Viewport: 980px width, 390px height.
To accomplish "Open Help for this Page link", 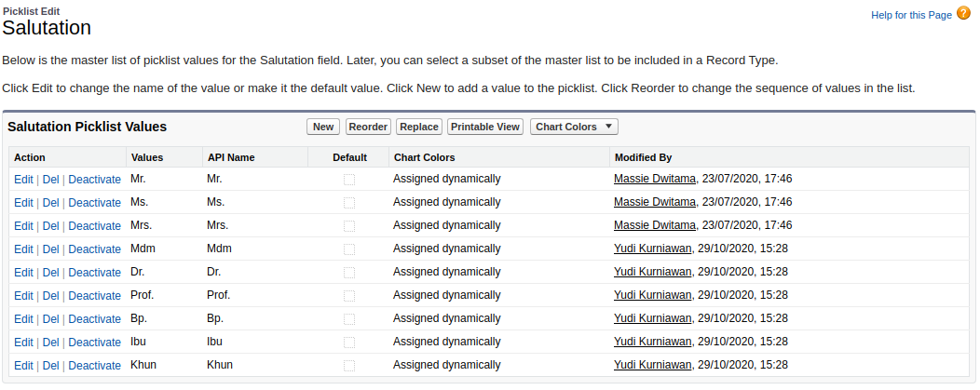I will [911, 15].
